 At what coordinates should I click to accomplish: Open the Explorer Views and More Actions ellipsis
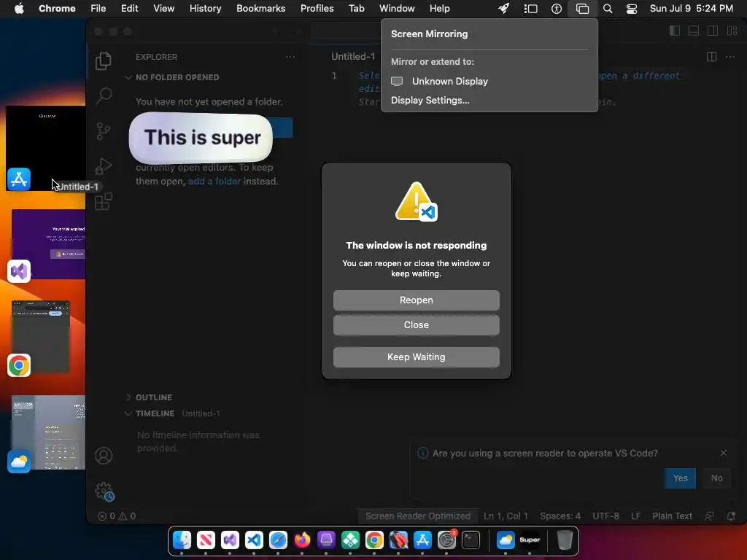pos(290,57)
